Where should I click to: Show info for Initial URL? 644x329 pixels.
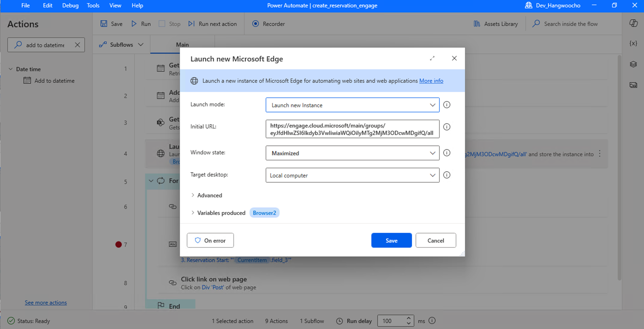447,127
